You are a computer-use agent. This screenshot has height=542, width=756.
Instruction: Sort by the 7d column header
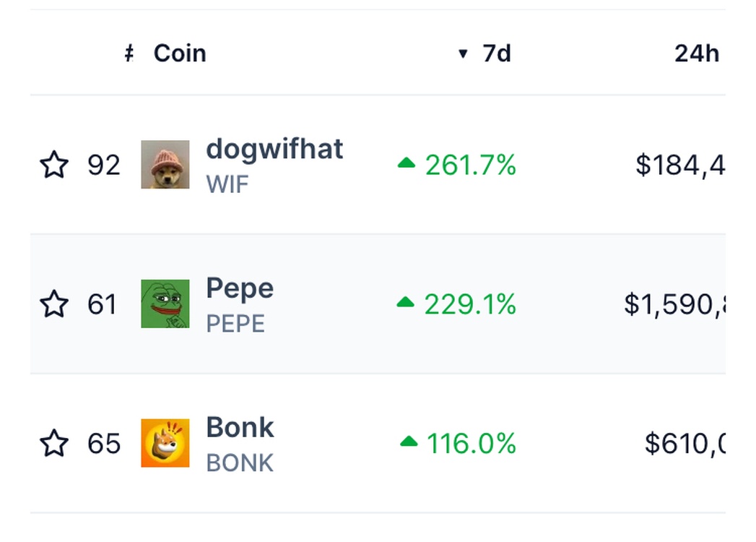click(497, 53)
